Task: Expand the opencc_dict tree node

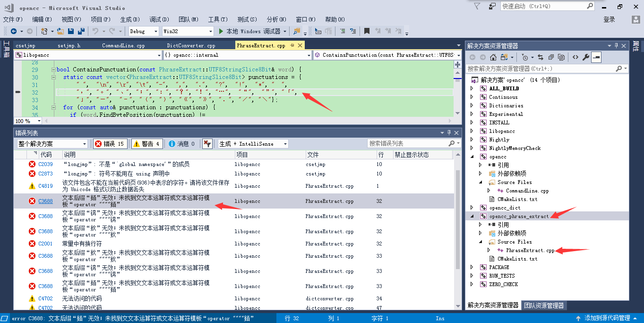Action: point(472,207)
